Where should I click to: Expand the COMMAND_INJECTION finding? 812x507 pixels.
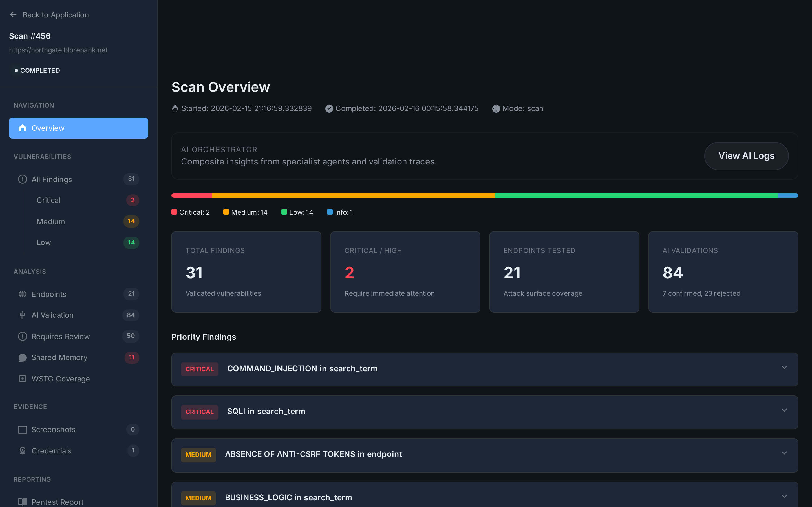(x=784, y=367)
